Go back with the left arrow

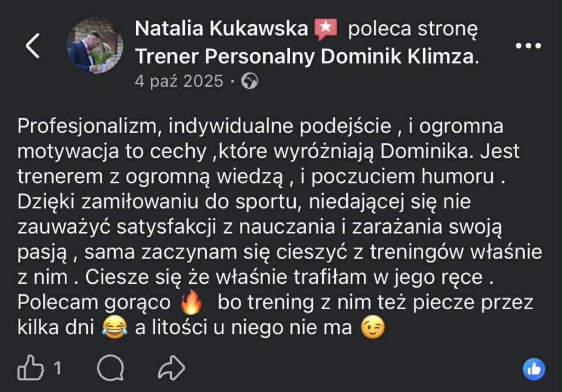click(32, 46)
